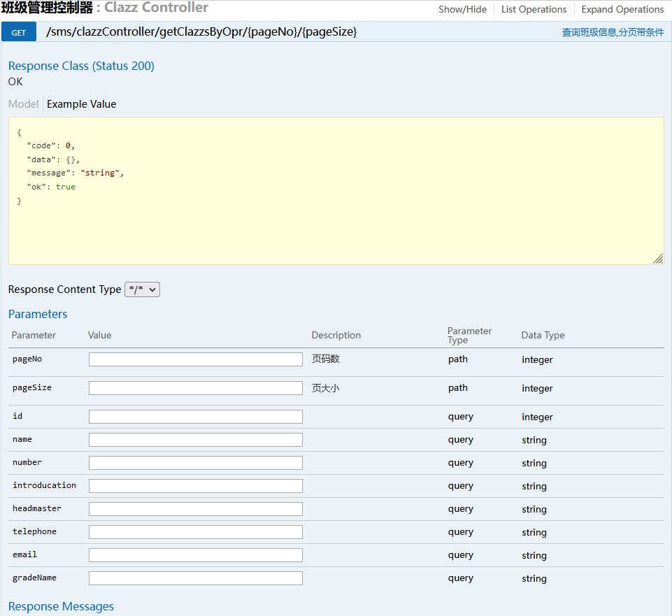Click the telephone input box
This screenshot has height=616, width=672.
click(x=195, y=532)
